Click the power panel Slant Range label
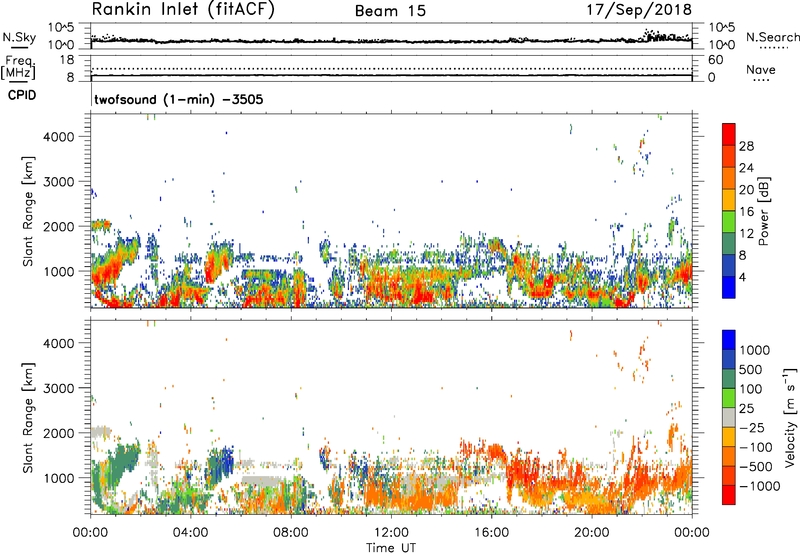 pyautogui.click(x=28, y=211)
